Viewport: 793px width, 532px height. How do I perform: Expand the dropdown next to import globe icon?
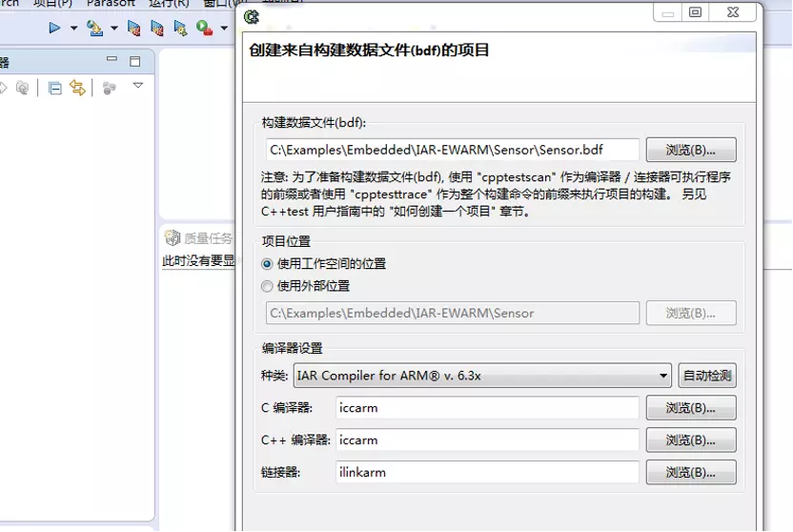tap(114, 29)
